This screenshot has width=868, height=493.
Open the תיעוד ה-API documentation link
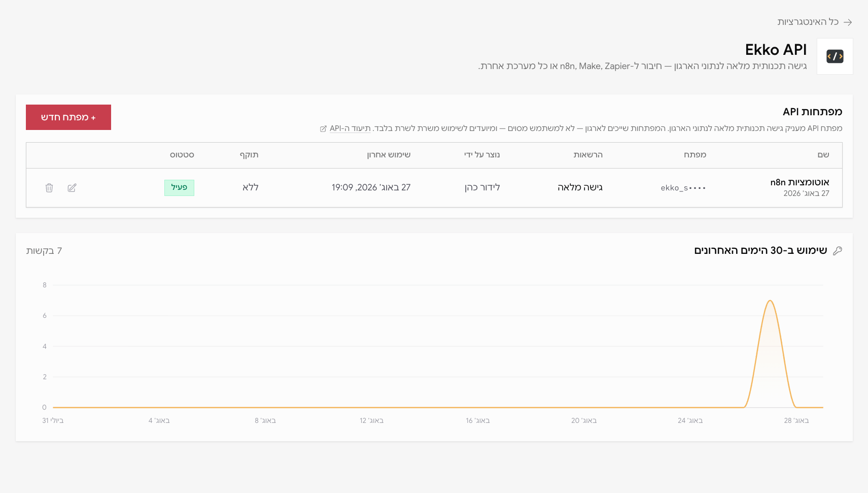[x=350, y=128]
